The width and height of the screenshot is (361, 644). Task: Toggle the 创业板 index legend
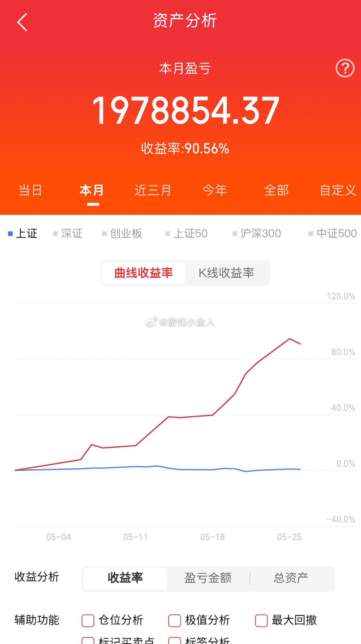pos(122,233)
